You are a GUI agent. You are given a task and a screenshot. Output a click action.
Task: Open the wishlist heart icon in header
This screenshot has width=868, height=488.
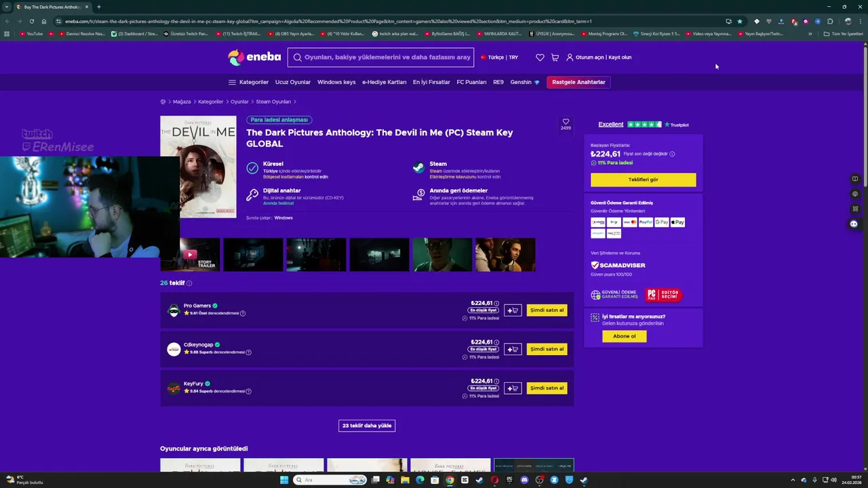pyautogui.click(x=540, y=58)
